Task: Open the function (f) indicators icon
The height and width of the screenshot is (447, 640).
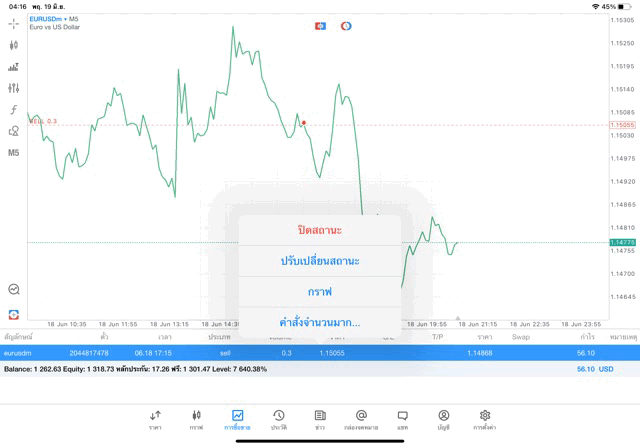Action: click(x=13, y=110)
